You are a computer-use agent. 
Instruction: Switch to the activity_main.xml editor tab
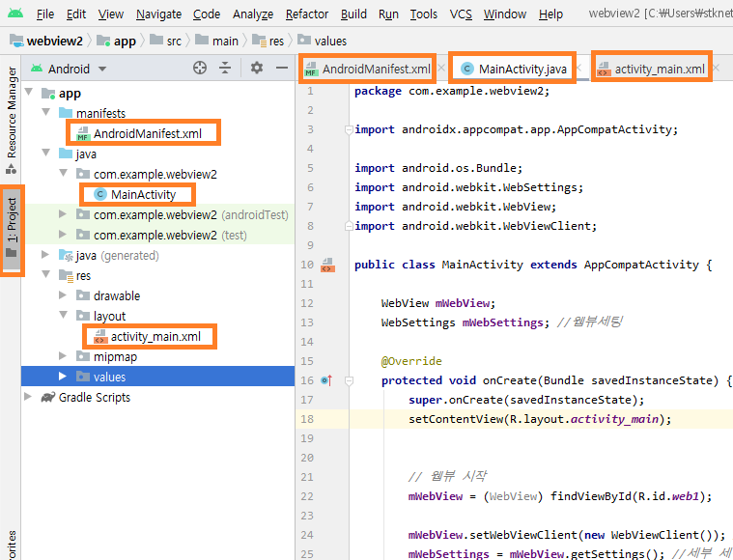651,70
